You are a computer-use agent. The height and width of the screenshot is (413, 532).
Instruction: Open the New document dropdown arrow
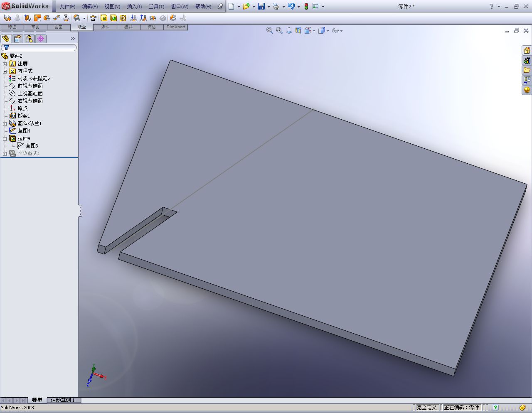coord(239,7)
